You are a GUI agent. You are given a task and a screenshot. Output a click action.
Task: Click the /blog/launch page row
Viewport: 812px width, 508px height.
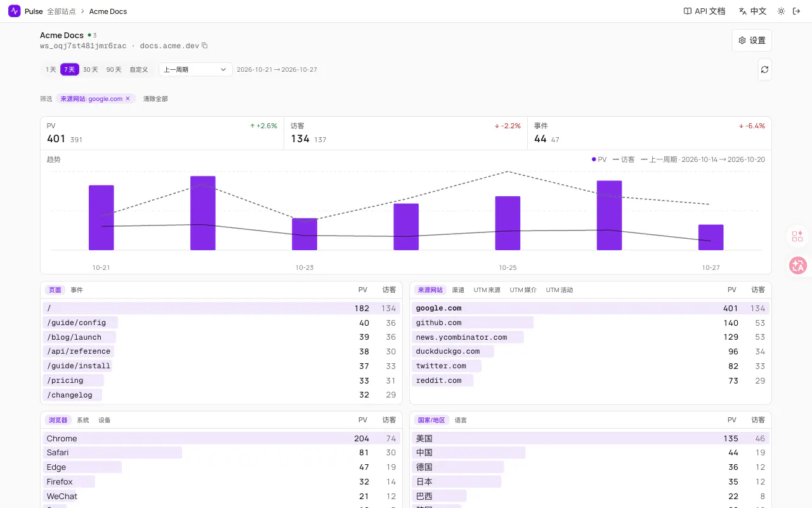pyautogui.click(x=221, y=337)
